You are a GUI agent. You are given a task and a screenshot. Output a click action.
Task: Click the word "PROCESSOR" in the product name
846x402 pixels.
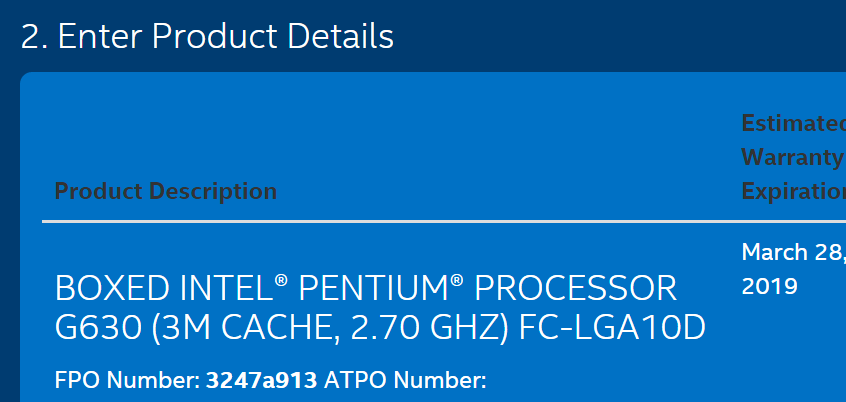(x=575, y=290)
